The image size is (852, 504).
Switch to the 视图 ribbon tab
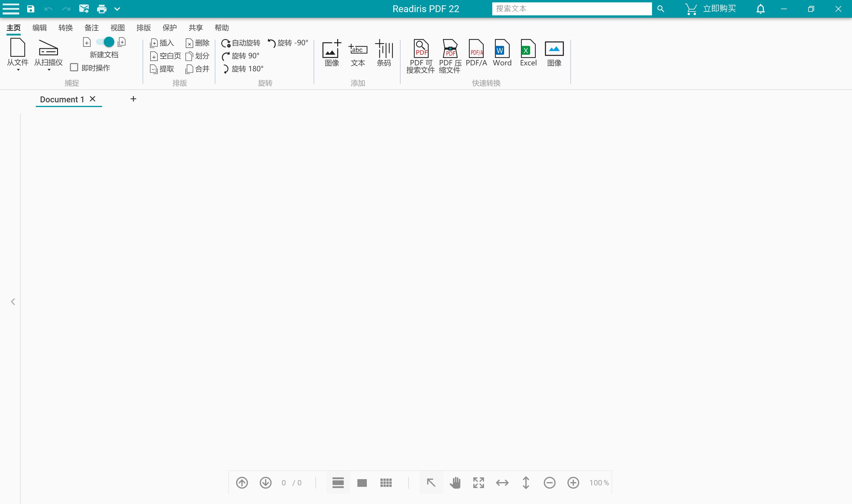click(x=117, y=28)
